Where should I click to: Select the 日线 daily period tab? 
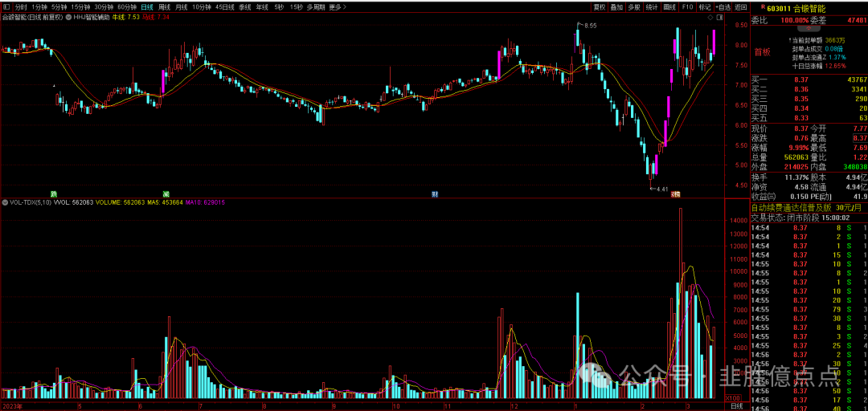tap(147, 8)
